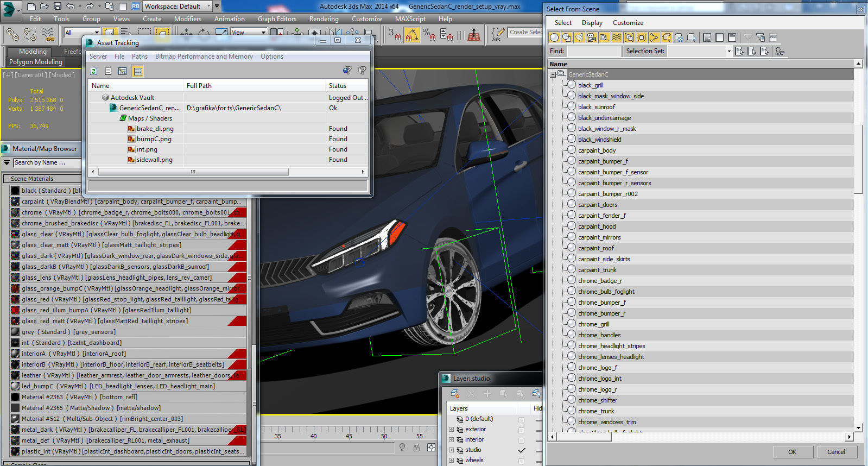Expand the wheels layer

point(451,461)
